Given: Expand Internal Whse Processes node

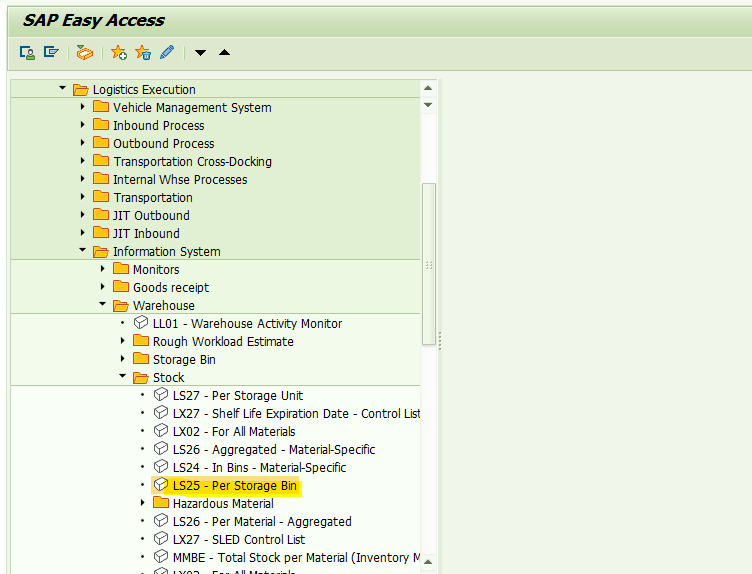Looking at the screenshot, I should pos(82,178).
